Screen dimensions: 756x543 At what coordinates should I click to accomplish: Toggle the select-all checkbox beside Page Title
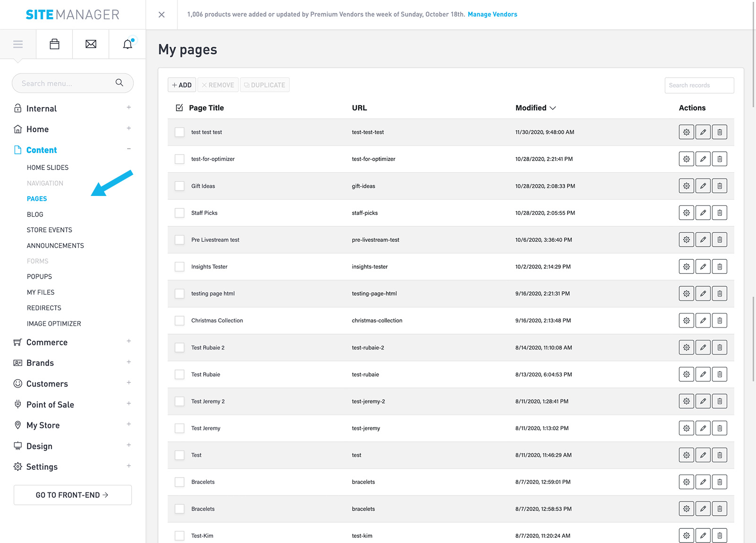pos(180,108)
